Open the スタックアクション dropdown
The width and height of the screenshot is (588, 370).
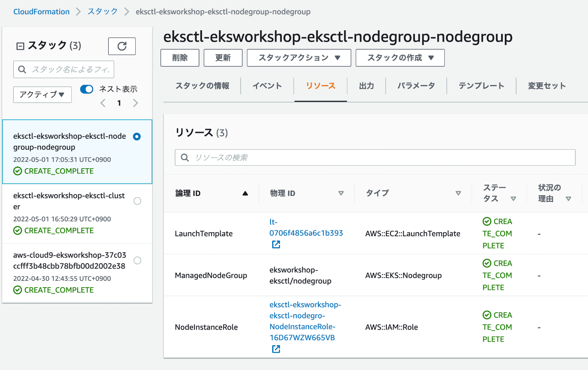299,58
